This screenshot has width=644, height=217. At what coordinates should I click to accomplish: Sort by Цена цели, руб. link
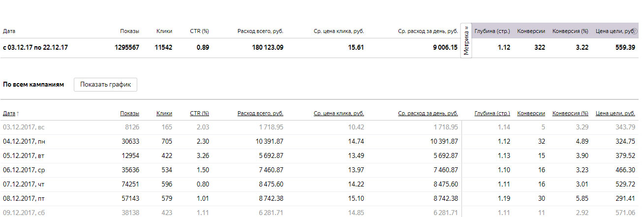(615, 113)
